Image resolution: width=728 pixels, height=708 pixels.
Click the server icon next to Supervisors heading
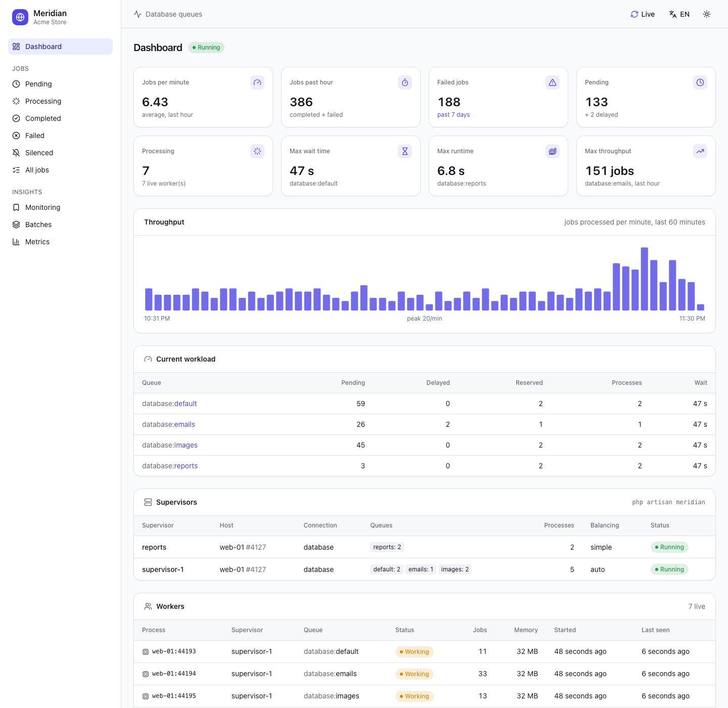(148, 502)
